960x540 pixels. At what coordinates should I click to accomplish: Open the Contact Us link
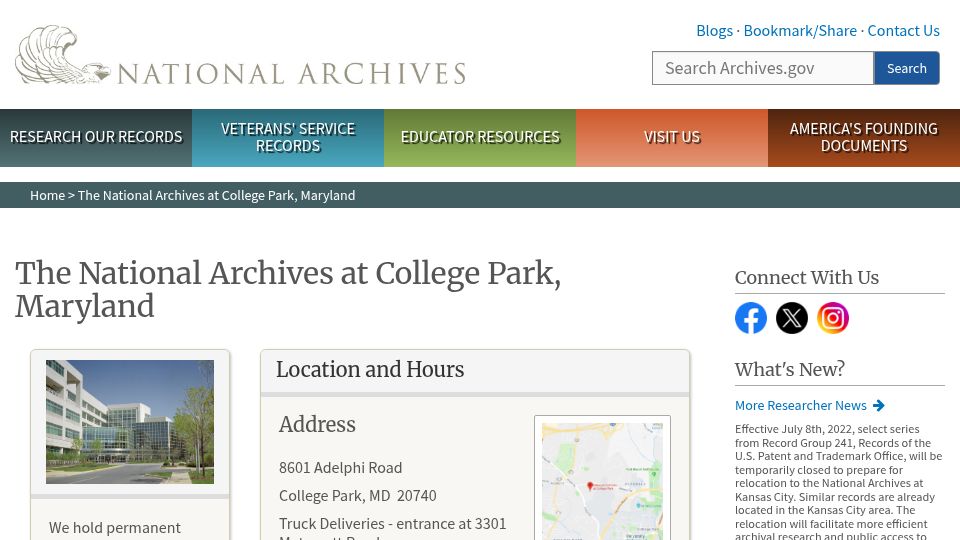903,31
